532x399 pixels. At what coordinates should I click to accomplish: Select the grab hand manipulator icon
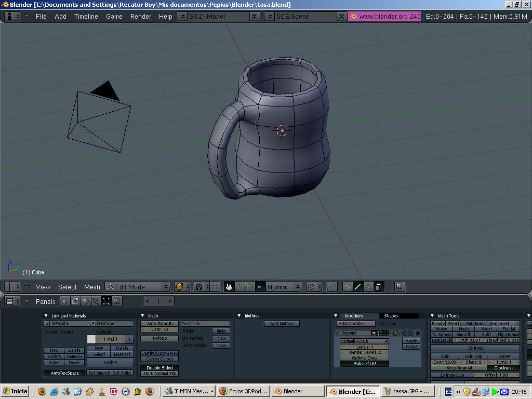click(x=229, y=287)
